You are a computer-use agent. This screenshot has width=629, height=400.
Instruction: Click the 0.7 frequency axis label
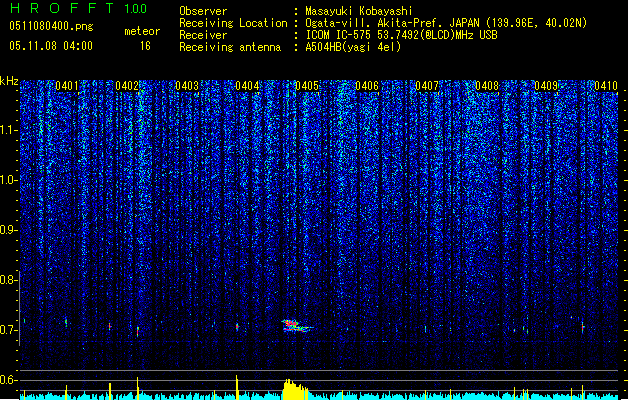click(8, 330)
